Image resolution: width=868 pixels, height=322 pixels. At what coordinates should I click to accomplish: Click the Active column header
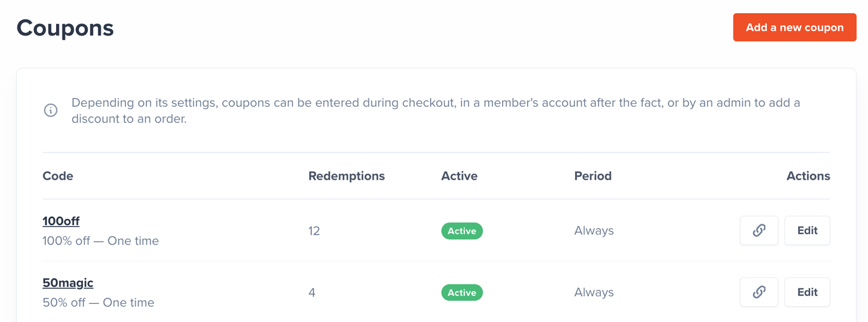(459, 176)
